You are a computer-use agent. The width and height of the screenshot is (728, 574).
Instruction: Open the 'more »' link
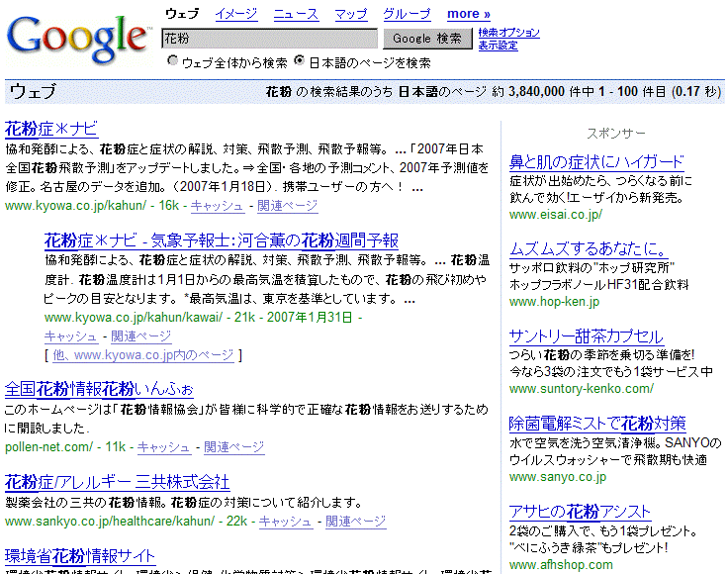click(469, 14)
